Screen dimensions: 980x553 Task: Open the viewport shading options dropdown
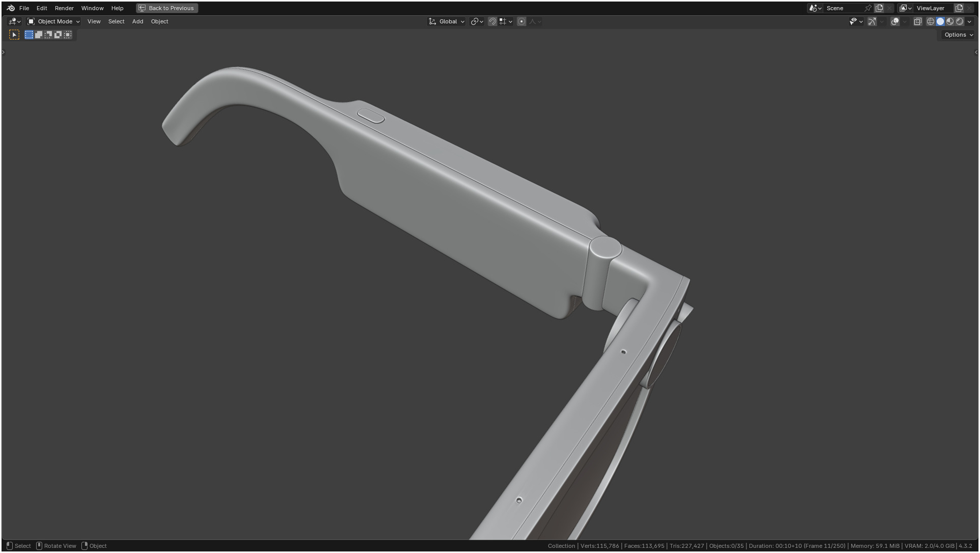point(969,21)
